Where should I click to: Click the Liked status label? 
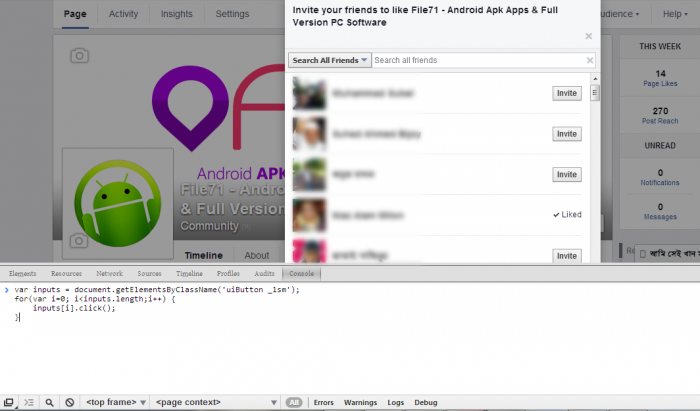coord(567,215)
